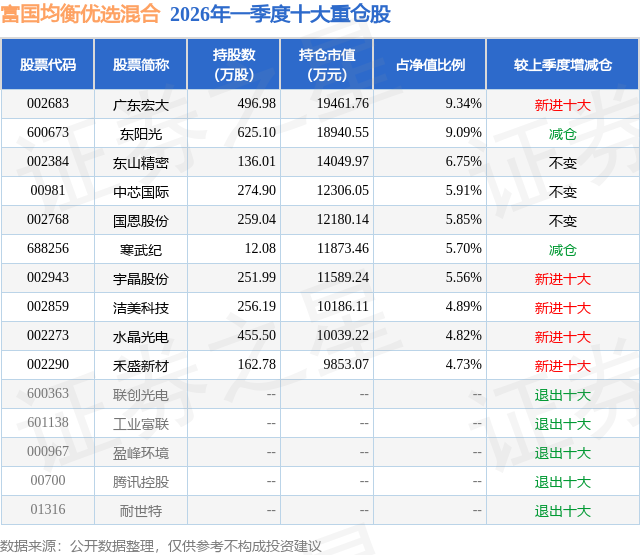Select stock name 东山精密

141,163
